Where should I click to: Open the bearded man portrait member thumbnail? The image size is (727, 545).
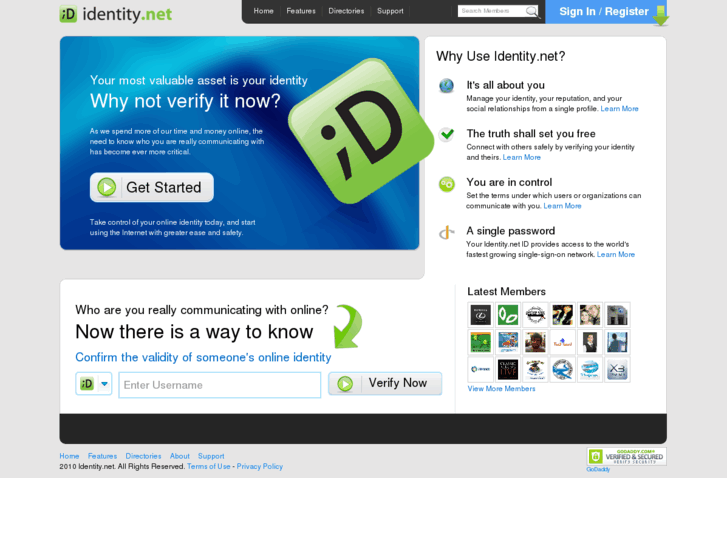click(x=536, y=342)
